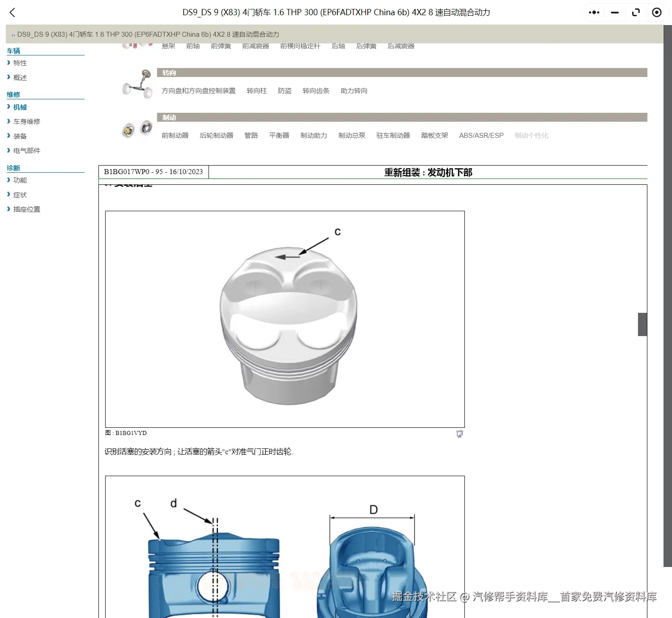
Task: Open figure B1BG1VYD via the presentation icon
Action: 459,434
